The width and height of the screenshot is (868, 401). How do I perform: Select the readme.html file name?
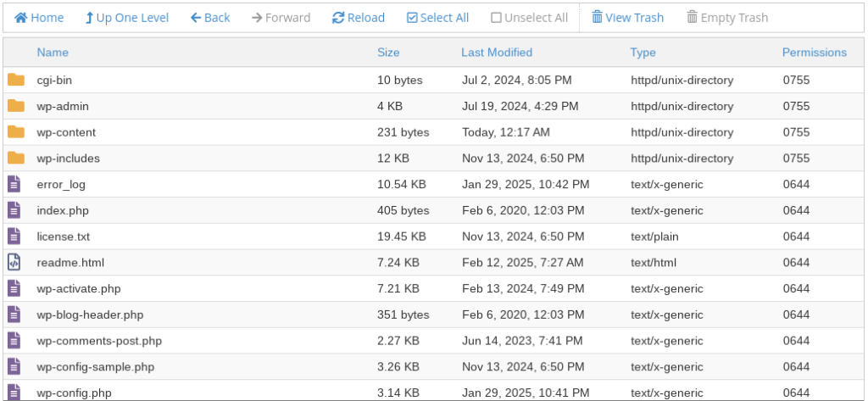(70, 262)
